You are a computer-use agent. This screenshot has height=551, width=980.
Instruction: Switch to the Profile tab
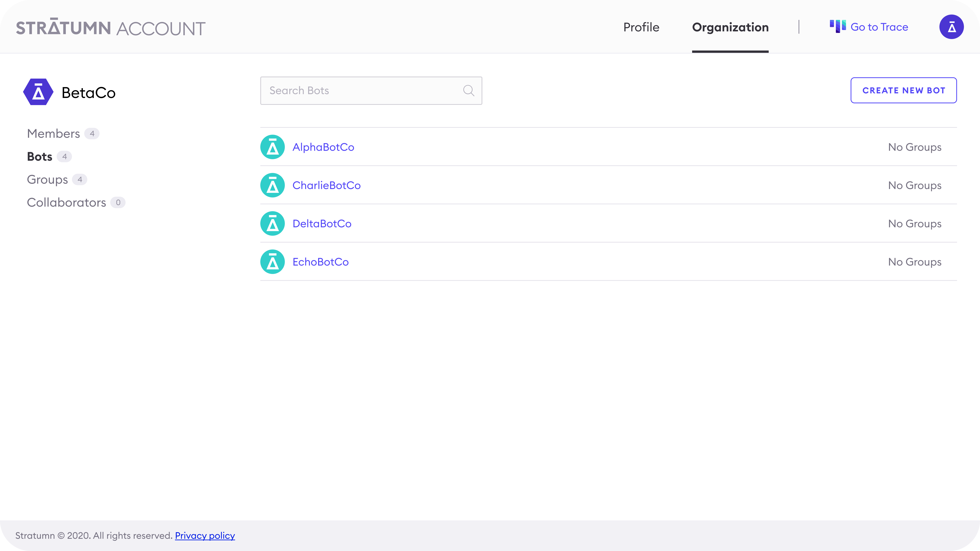click(641, 27)
